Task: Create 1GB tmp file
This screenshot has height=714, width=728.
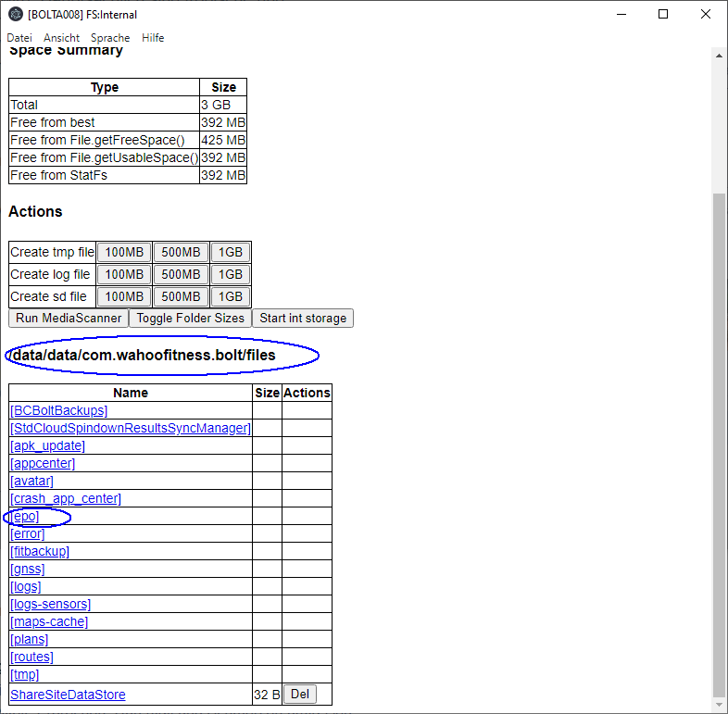Action: 231,252
